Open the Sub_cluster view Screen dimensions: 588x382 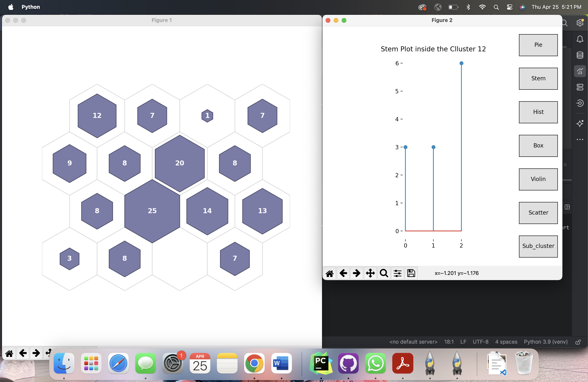tap(538, 246)
